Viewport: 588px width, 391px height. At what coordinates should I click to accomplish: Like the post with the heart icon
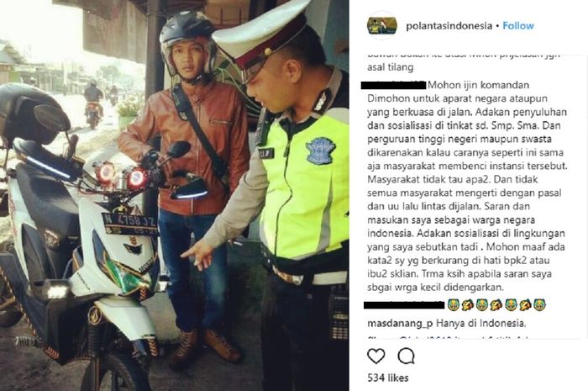(375, 356)
